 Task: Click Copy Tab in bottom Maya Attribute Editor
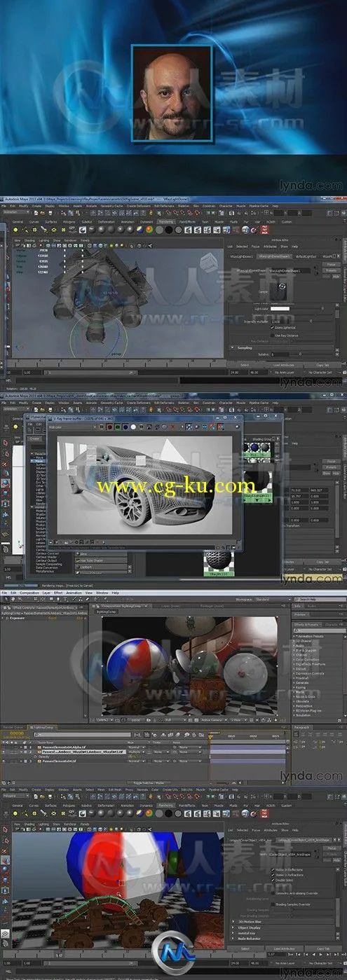[323, 948]
